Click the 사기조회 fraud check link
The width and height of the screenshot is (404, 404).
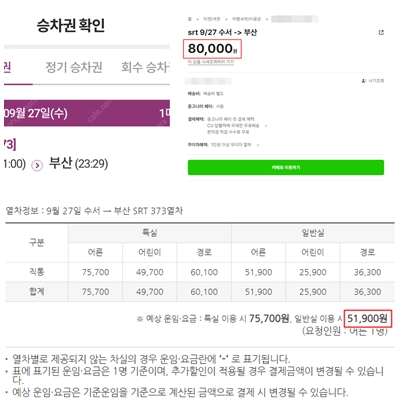click(x=376, y=81)
